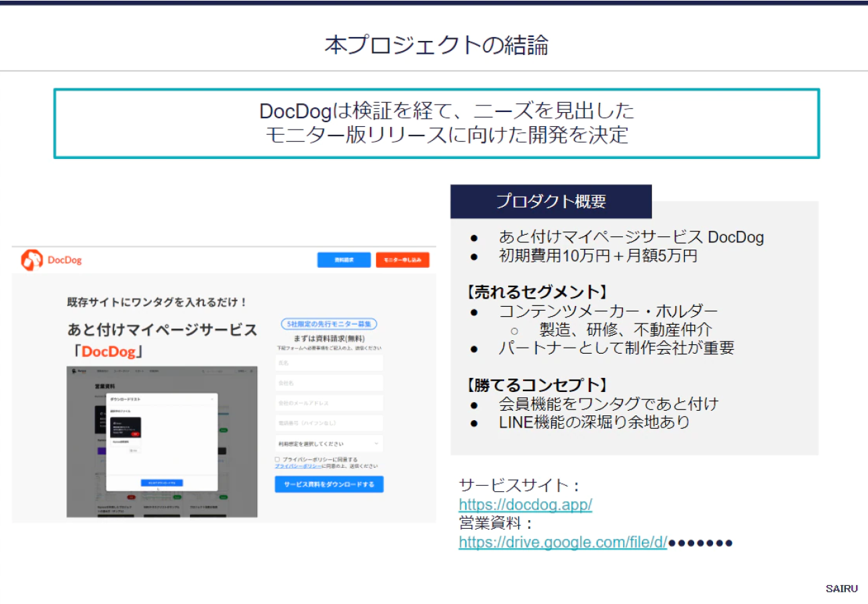Image resolution: width=868 pixels, height=604 pixels.
Task: Open the 利用想定を選択してください dropdown
Action: (329, 444)
